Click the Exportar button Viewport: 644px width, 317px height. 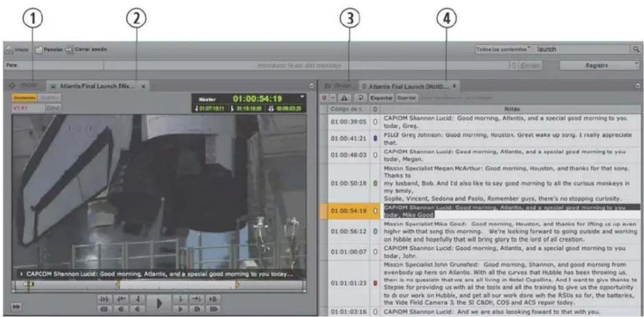pos(381,97)
